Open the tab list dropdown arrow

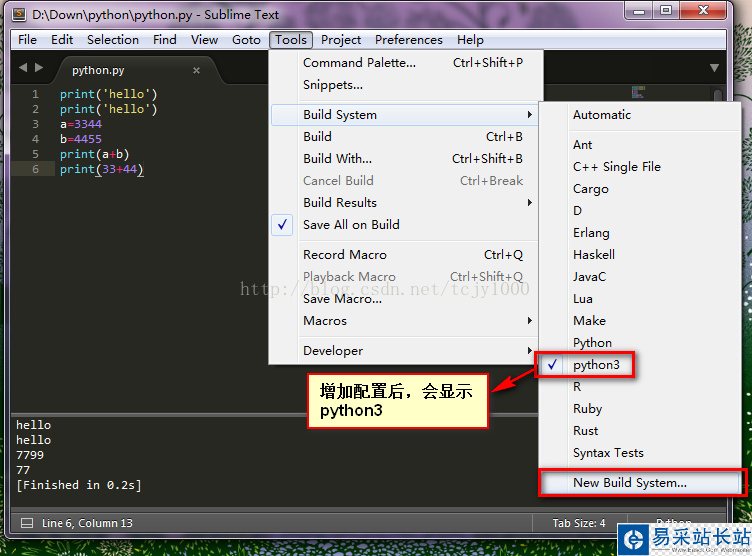pyautogui.click(x=714, y=68)
